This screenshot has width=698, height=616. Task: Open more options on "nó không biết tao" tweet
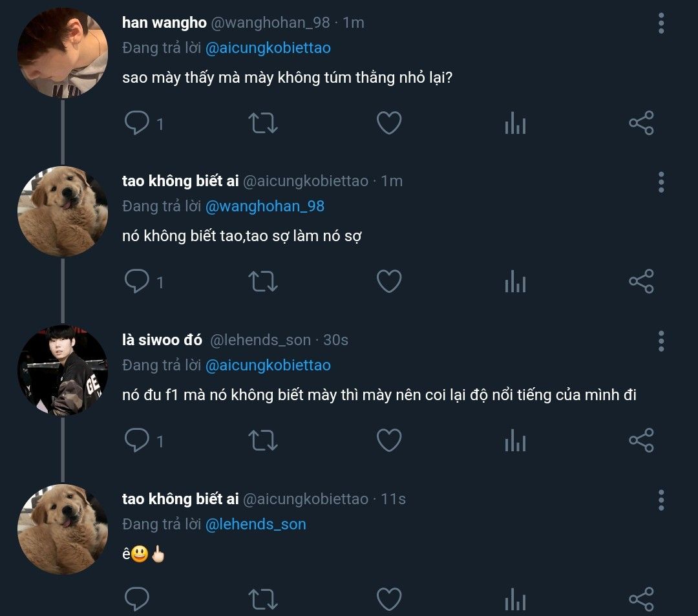[x=661, y=182]
